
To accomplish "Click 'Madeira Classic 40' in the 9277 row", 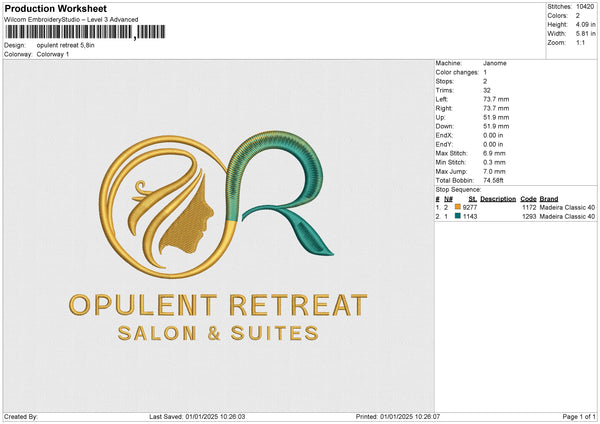I will pos(567,207).
